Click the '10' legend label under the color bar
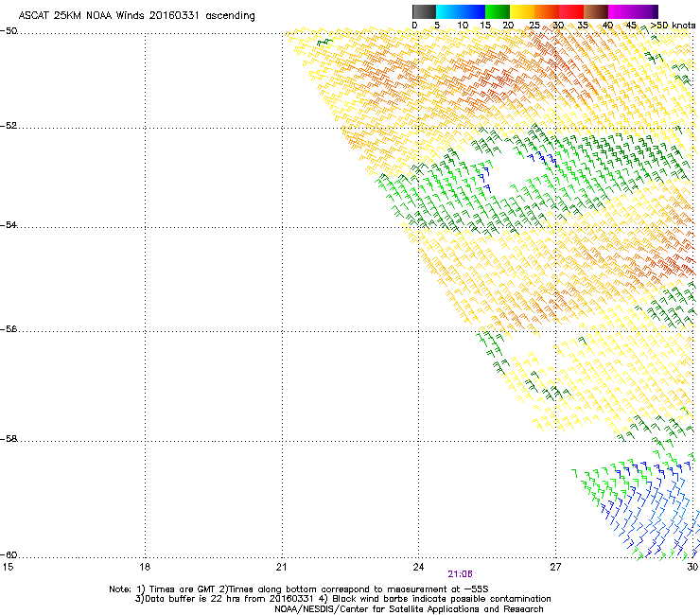Screen dimensions: 700x615 463,26
